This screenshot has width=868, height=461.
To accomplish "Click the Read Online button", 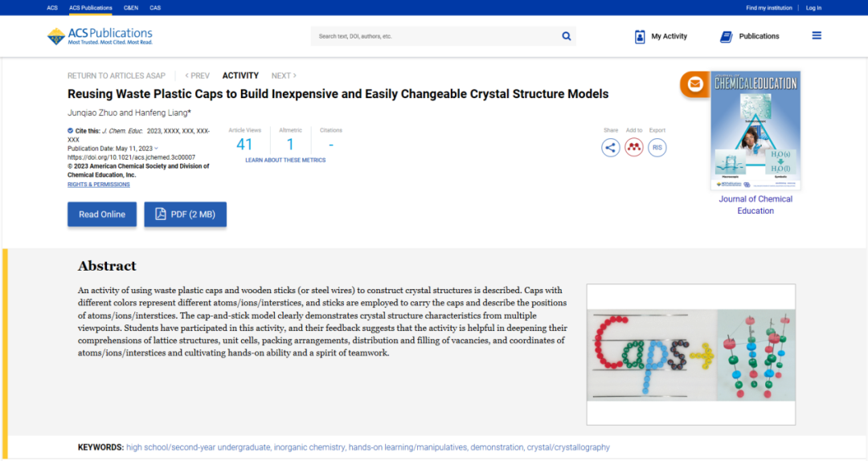I will coord(102,214).
